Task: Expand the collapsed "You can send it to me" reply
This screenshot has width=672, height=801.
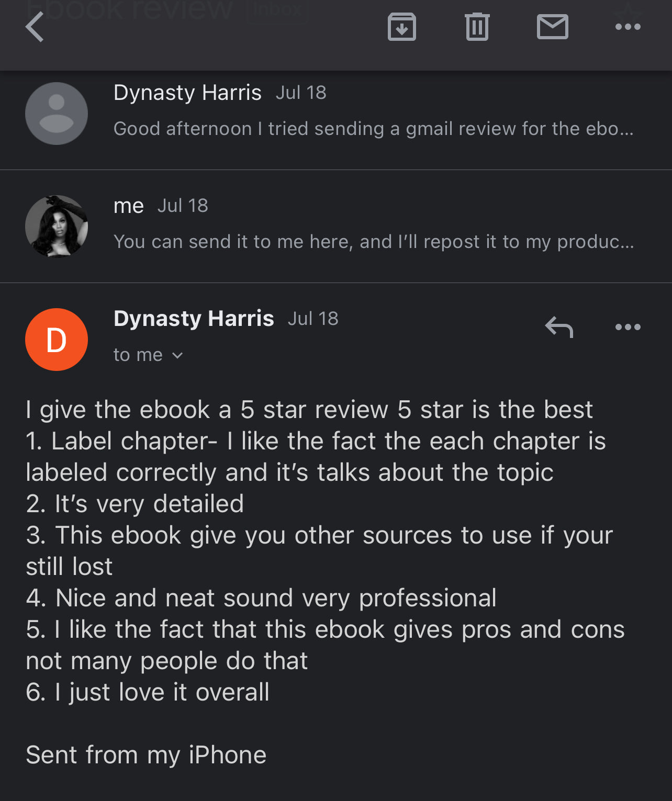Action: pos(373,242)
